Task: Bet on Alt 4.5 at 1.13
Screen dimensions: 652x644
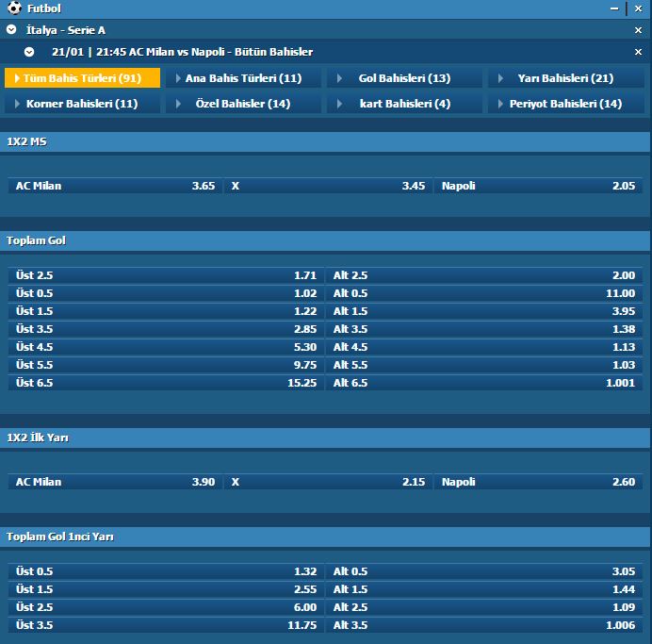Action: [484, 347]
